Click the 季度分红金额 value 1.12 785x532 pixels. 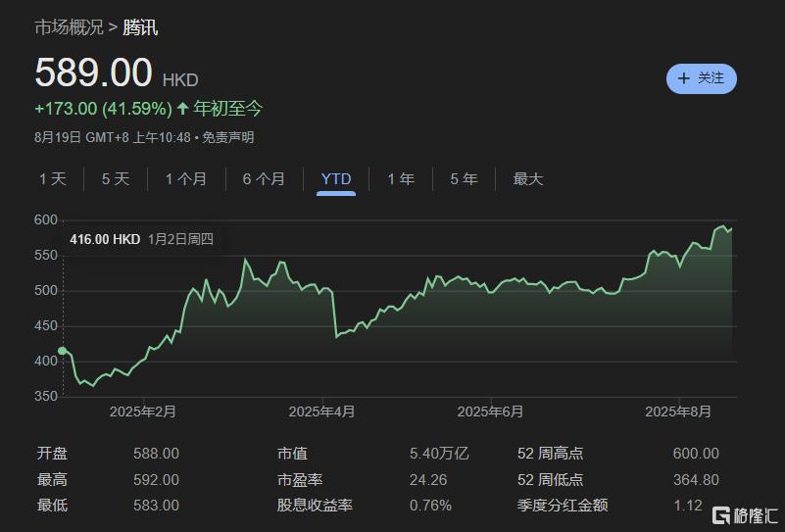pos(688,505)
